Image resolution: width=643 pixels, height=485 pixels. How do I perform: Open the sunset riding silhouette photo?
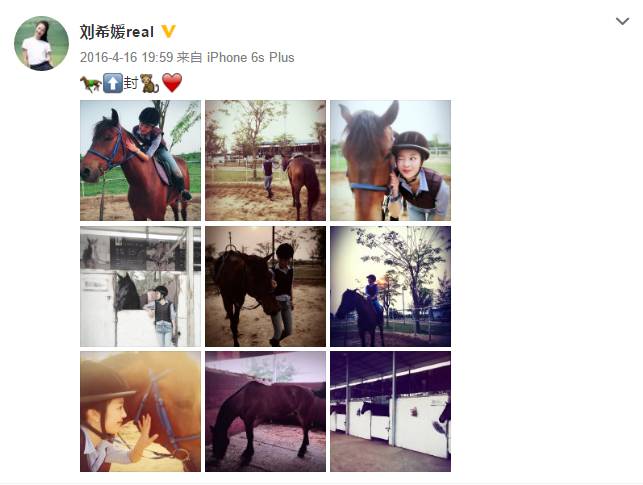point(390,286)
